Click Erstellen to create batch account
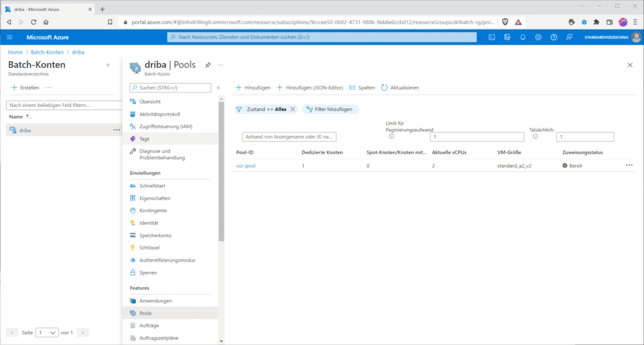 [25, 88]
